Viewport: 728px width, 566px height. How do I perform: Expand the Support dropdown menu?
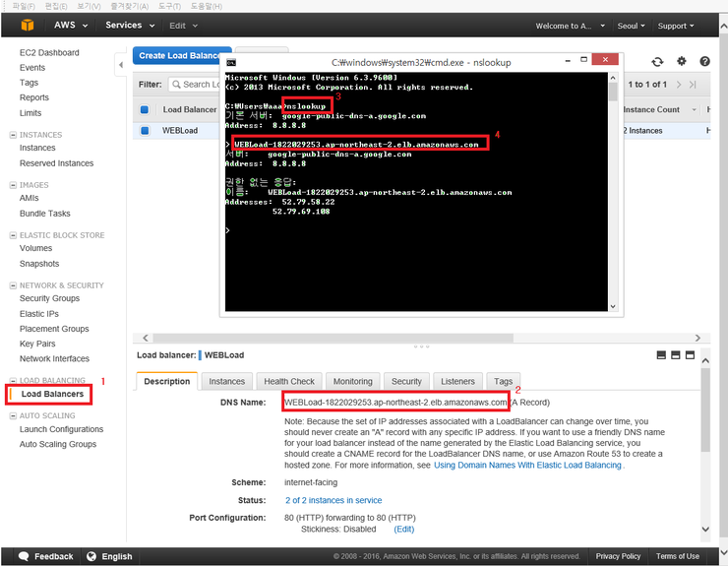[x=677, y=26]
